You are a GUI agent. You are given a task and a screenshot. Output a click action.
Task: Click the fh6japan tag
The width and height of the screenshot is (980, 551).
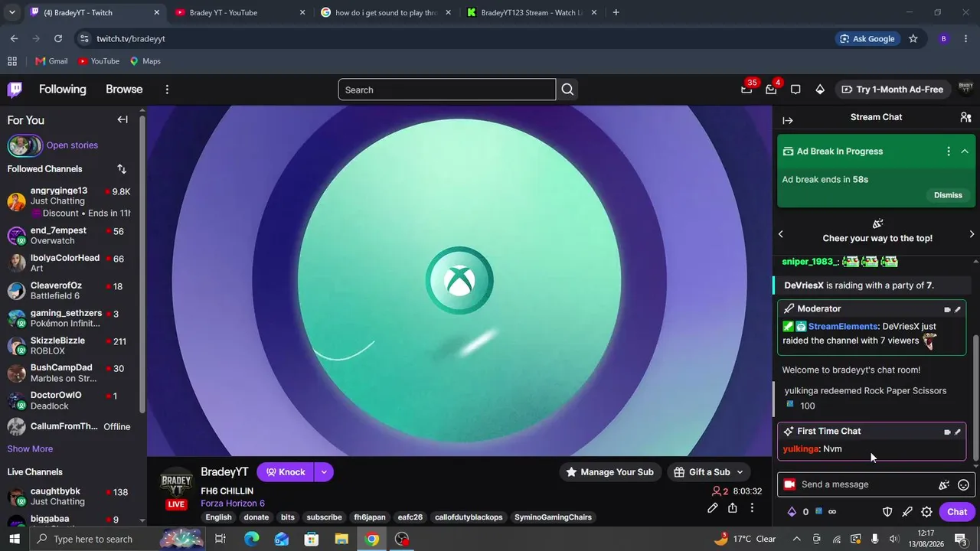370,517
